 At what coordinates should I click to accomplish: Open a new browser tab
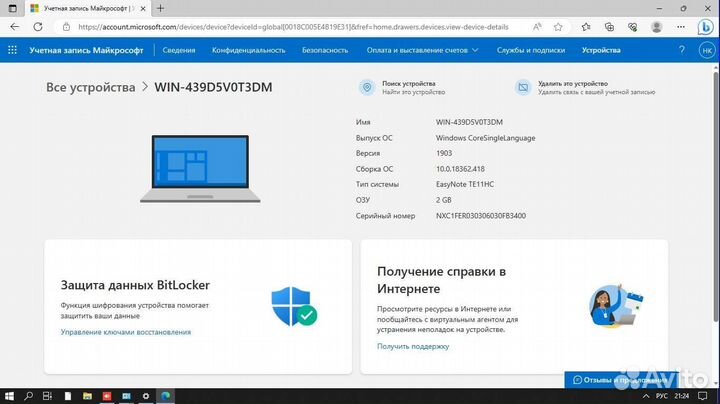(x=160, y=8)
